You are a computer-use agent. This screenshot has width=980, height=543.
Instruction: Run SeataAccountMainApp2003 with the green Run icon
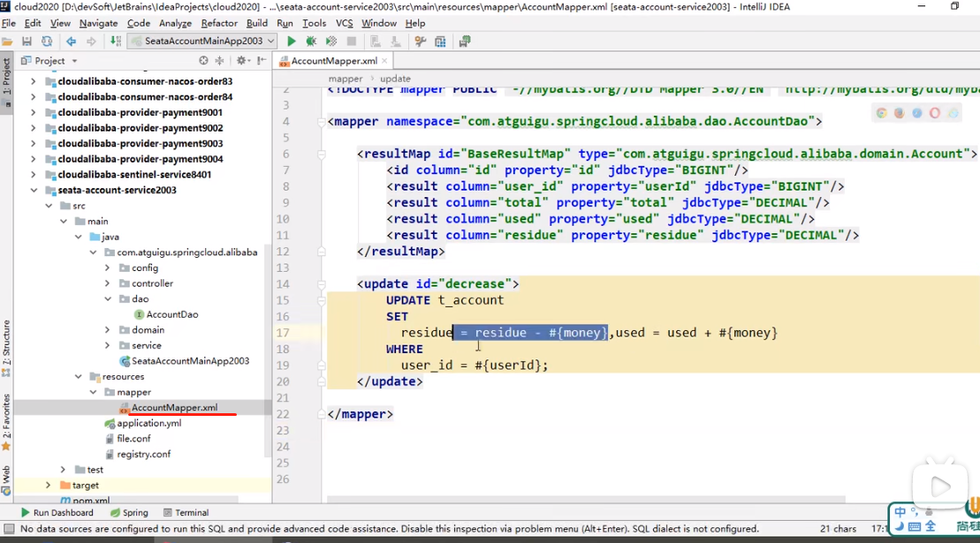click(x=292, y=41)
